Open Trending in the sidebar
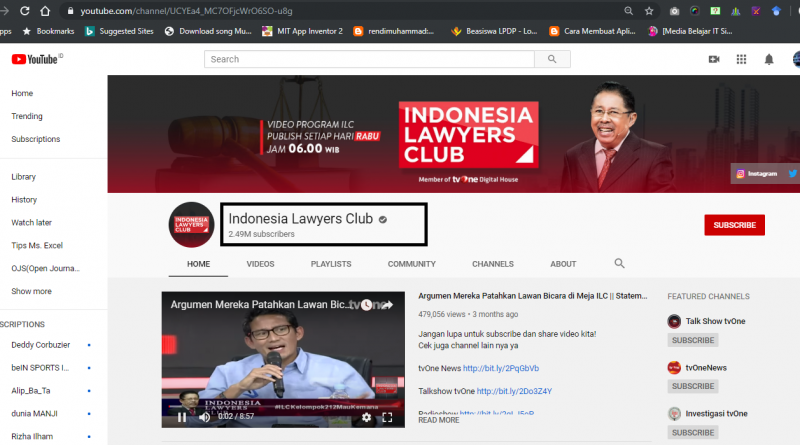Screen dimensions: 800x445 tap(27, 116)
